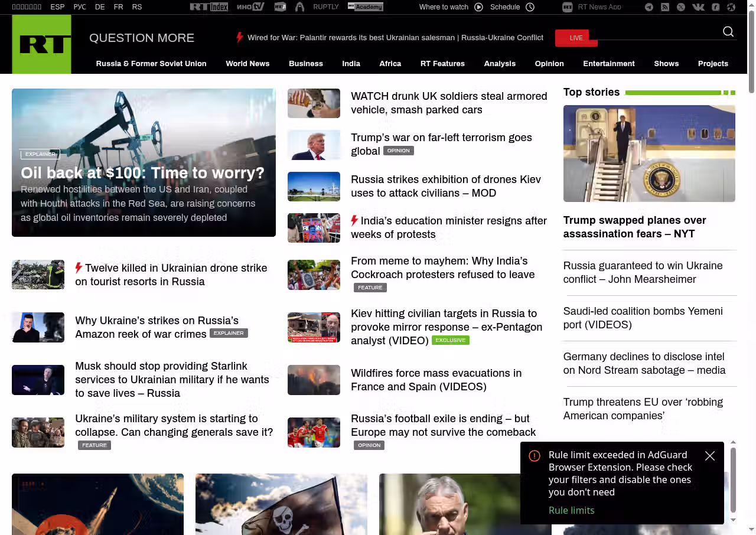The width and height of the screenshot is (756, 535).
Task: Click the notification panel scrollbar thumb
Action: [x=733, y=479]
